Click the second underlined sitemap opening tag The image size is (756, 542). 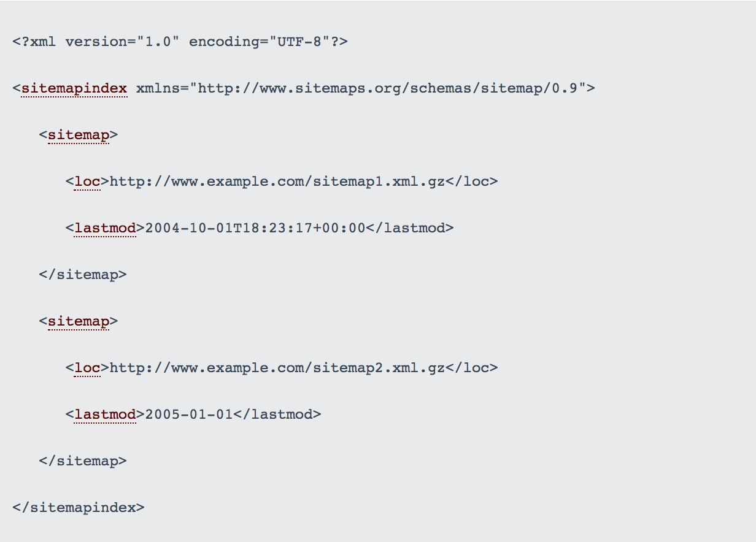click(x=79, y=321)
